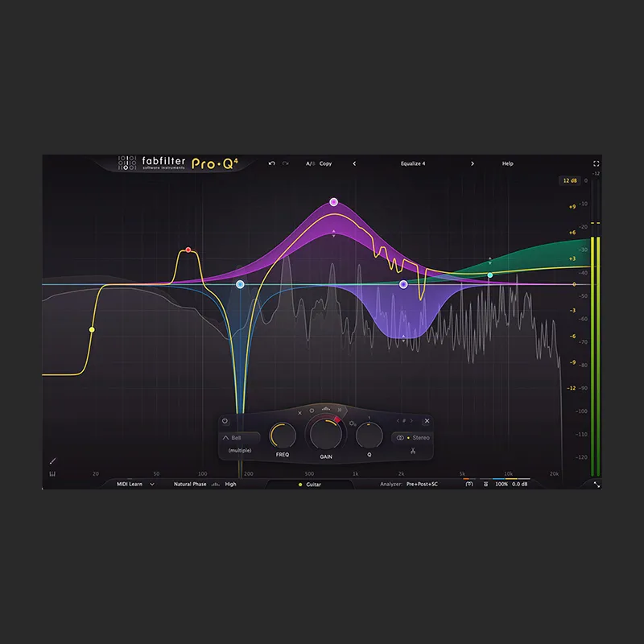This screenshot has width=644, height=644.
Task: Toggle dynamics power icon above gain knob
Action: click(312, 411)
